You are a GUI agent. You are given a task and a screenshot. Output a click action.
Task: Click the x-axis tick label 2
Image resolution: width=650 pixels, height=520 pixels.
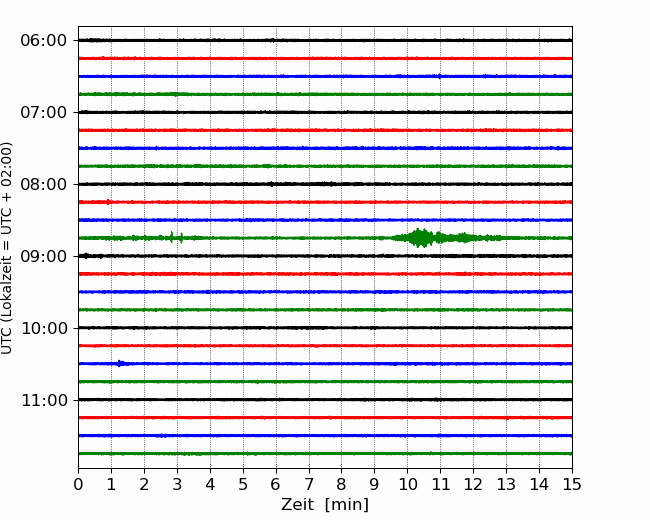[x=144, y=484]
